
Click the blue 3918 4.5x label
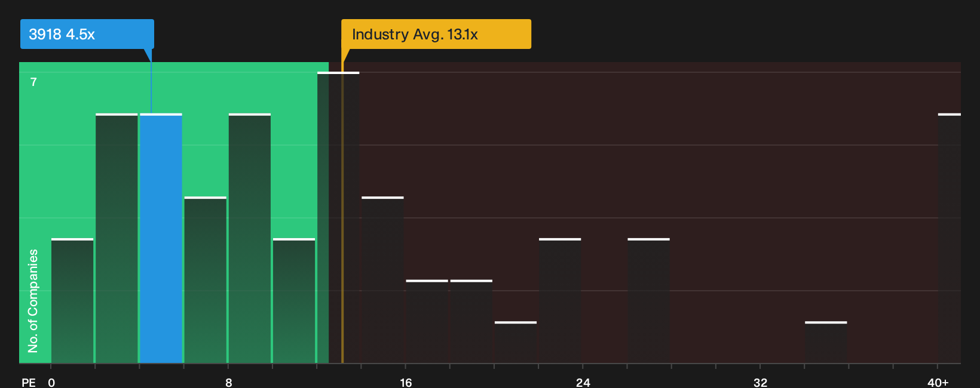pyautogui.click(x=87, y=34)
